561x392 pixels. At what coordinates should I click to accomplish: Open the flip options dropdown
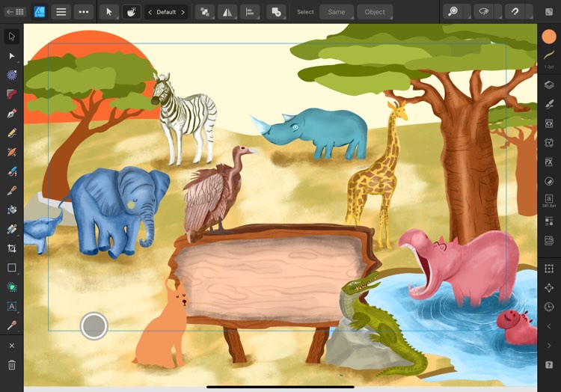(227, 12)
